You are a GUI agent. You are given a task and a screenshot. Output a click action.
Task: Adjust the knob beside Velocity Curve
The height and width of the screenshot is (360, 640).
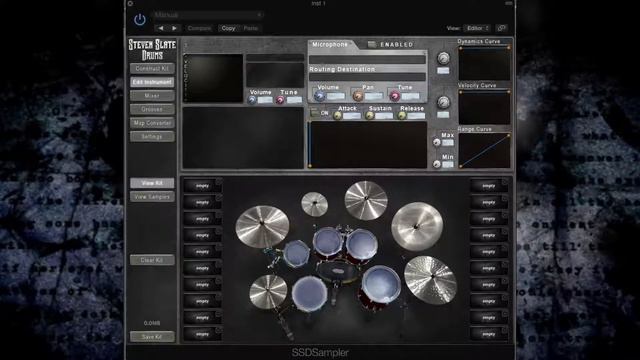pyautogui.click(x=443, y=102)
